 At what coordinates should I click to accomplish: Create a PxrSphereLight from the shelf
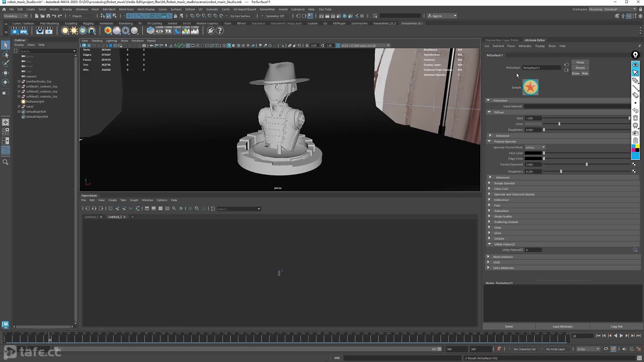pyautogui.click(x=65, y=31)
